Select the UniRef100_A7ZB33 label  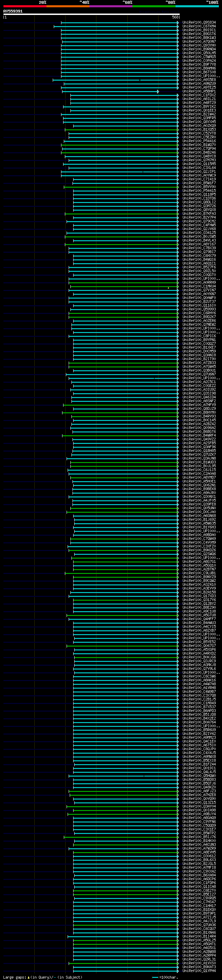(x=199, y=363)
